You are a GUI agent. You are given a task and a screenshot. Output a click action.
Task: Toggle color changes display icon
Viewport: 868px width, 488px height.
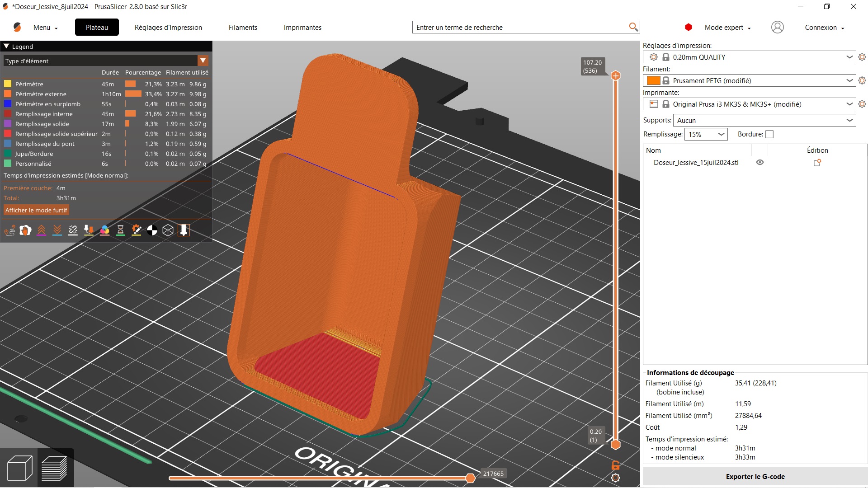(104, 230)
